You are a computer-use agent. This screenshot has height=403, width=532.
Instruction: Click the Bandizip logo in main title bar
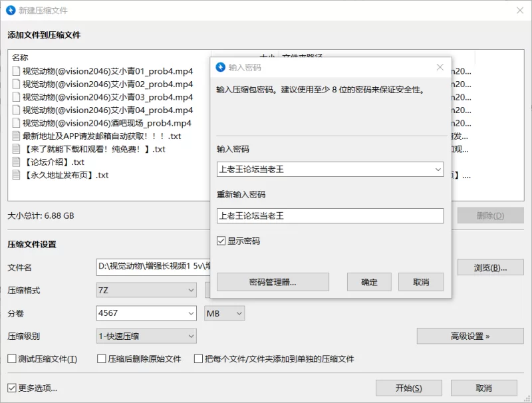click(11, 10)
